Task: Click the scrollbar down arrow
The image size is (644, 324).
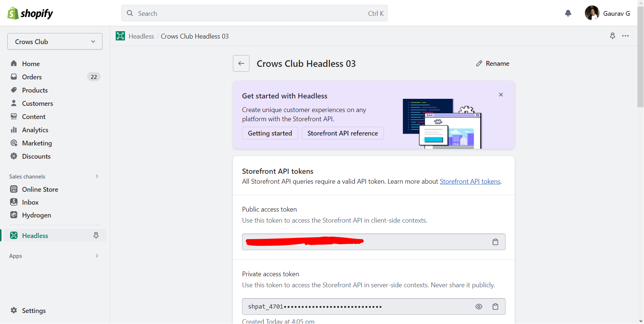Action: tap(640, 321)
